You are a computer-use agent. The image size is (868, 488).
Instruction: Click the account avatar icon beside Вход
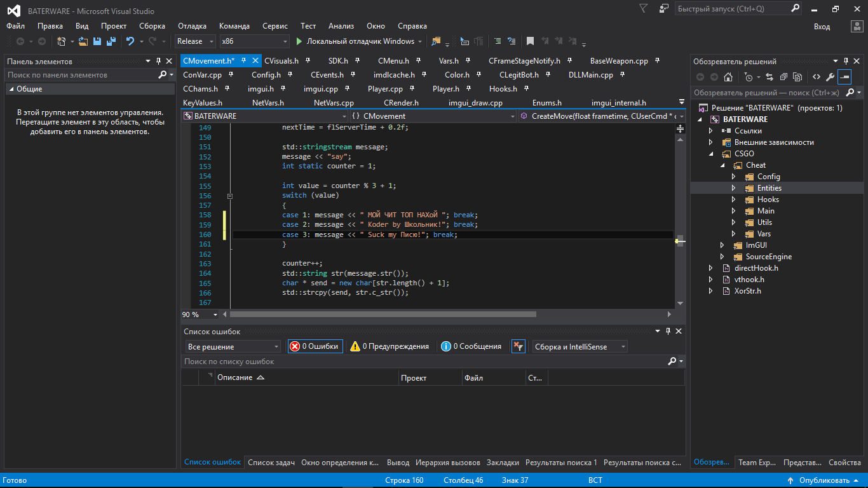click(856, 26)
